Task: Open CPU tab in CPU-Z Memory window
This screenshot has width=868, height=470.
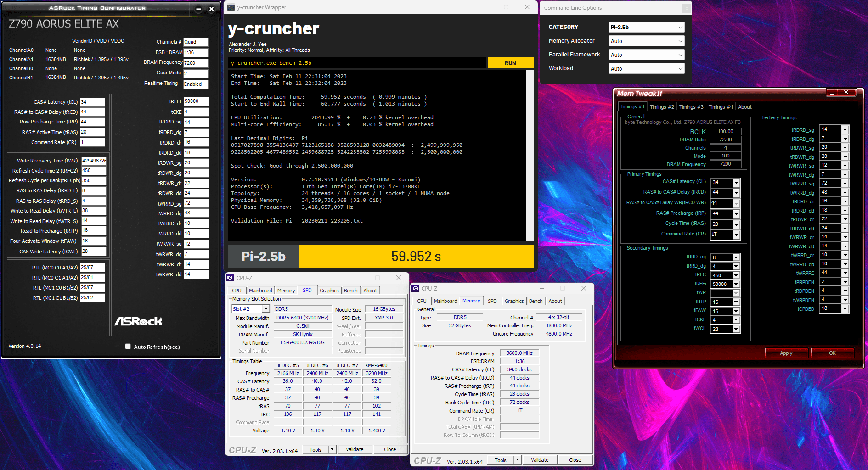Action: [x=422, y=301]
